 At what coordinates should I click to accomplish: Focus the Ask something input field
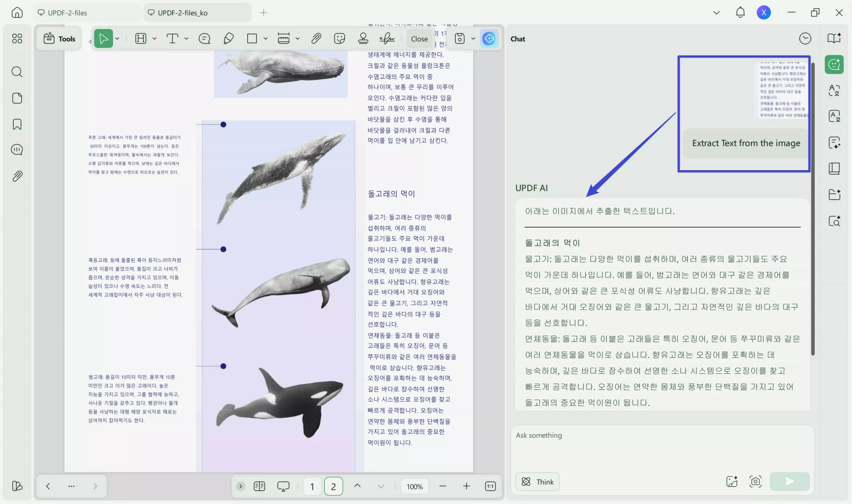coord(662,446)
